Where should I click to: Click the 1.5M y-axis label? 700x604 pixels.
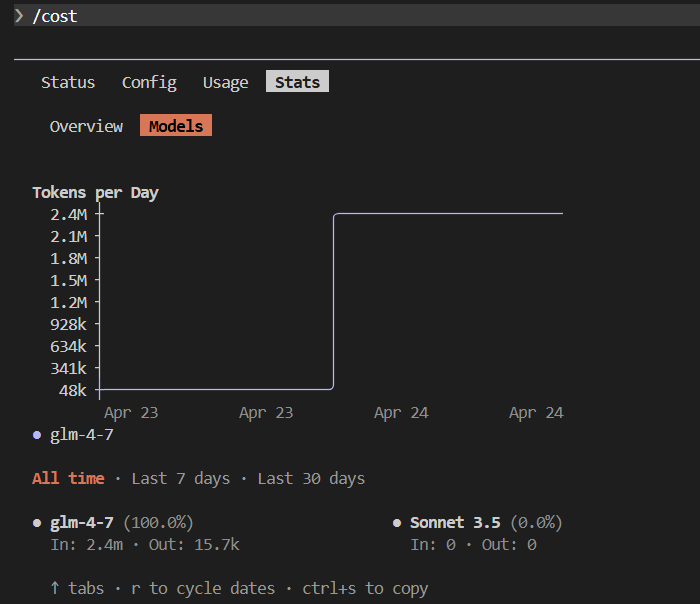pos(68,281)
